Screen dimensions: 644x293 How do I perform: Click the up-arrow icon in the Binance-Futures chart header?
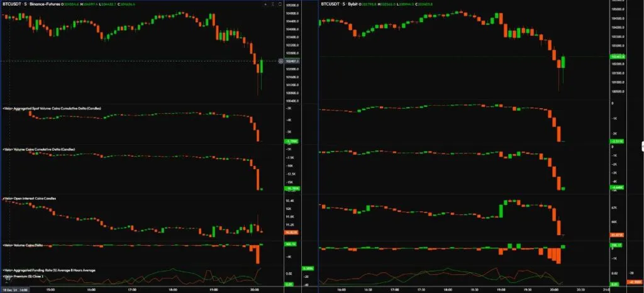(265, 4)
